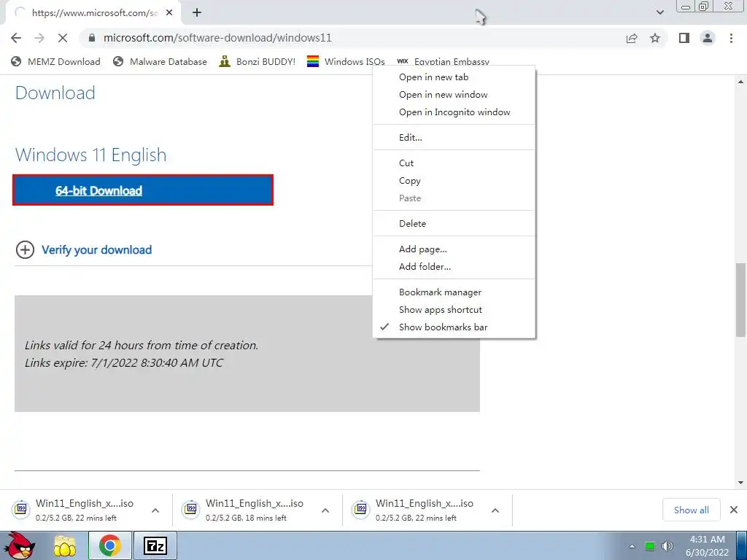Open the tab search chevron
The width and height of the screenshot is (747, 560).
click(659, 13)
